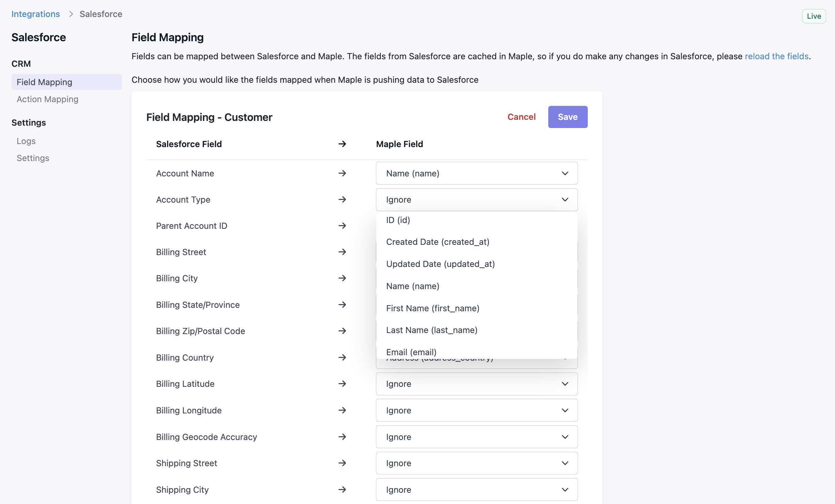Click arrow icon beside Parent Account ID
The height and width of the screenshot is (504, 835).
(342, 226)
